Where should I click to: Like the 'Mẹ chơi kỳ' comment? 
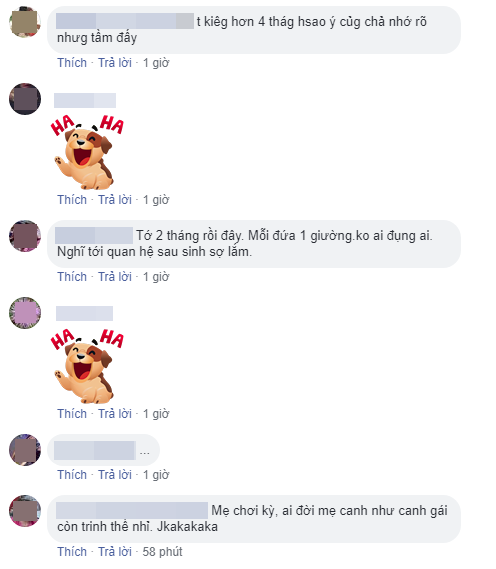[x=72, y=552]
